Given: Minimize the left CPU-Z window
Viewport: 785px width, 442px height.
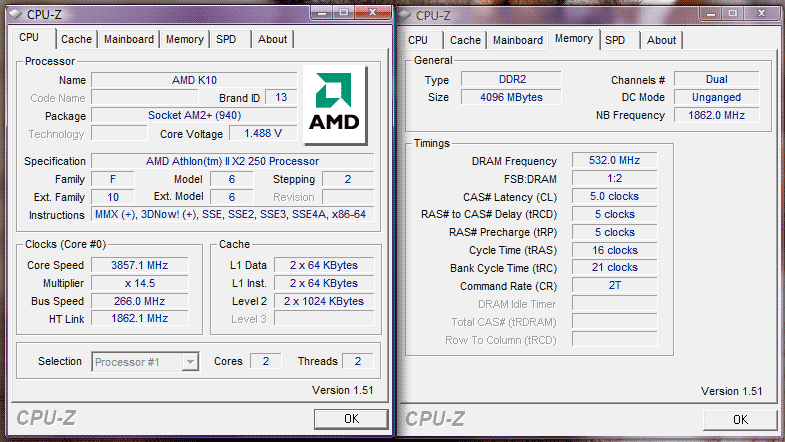Looking at the screenshot, I should (x=321, y=13).
